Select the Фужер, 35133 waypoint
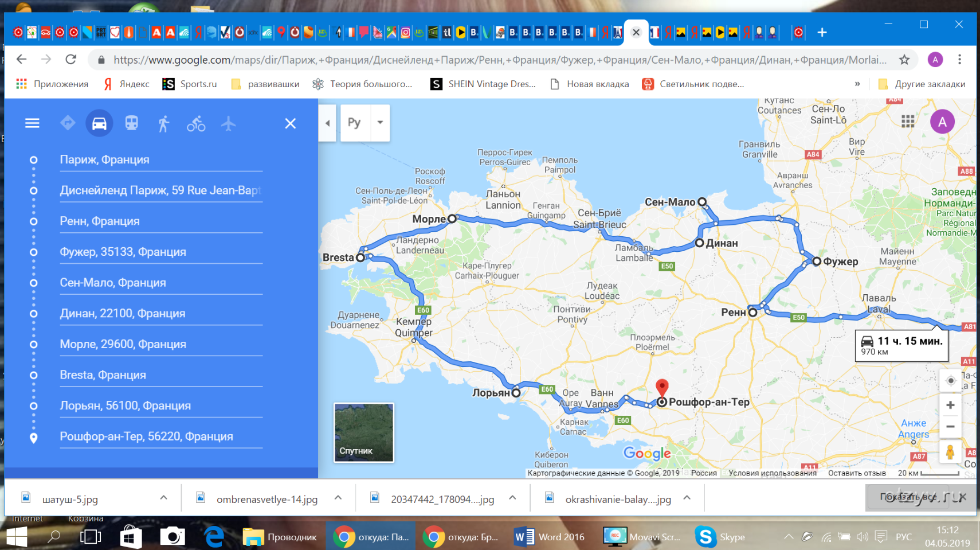This screenshot has height=550, width=980. pos(161,252)
